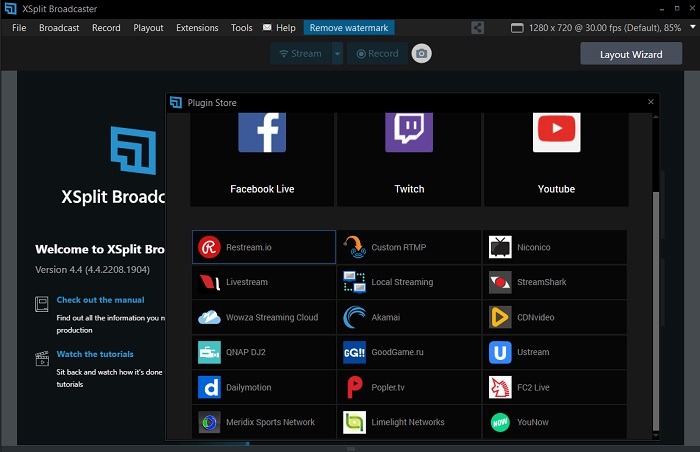The height and width of the screenshot is (452, 700).
Task: Click the Niconico TV icon
Action: 500,247
